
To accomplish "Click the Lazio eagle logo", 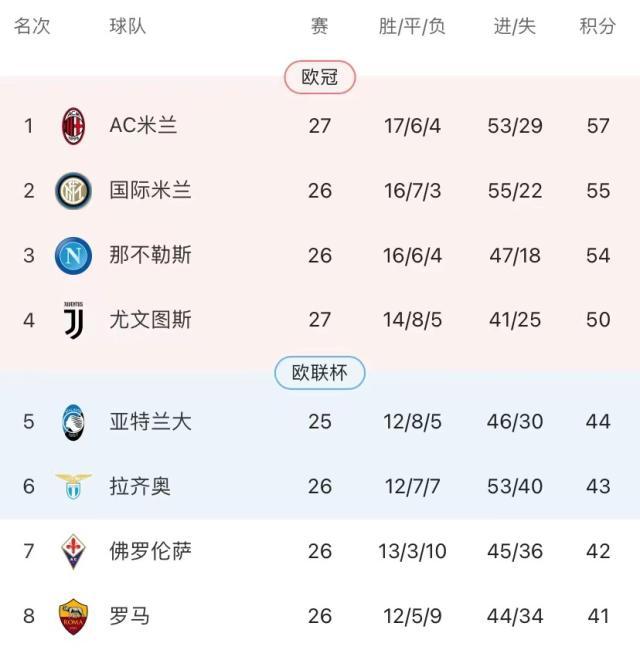I will coord(73,486).
